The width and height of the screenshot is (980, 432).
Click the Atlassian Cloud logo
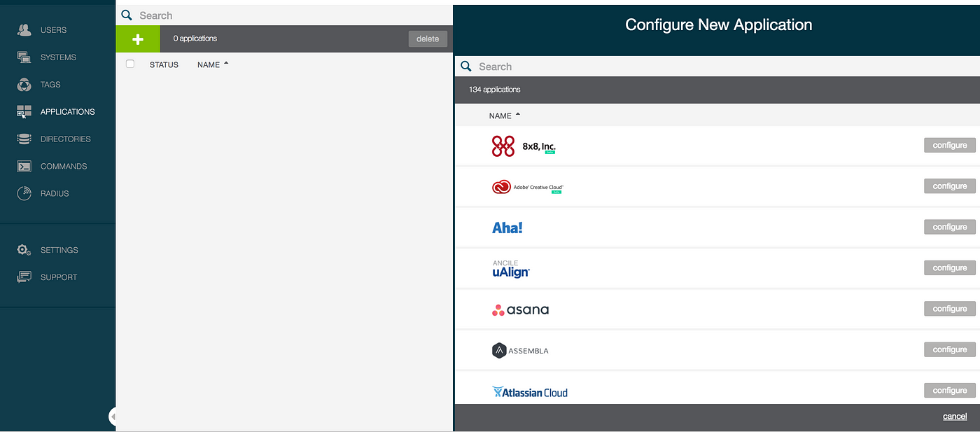530,392
